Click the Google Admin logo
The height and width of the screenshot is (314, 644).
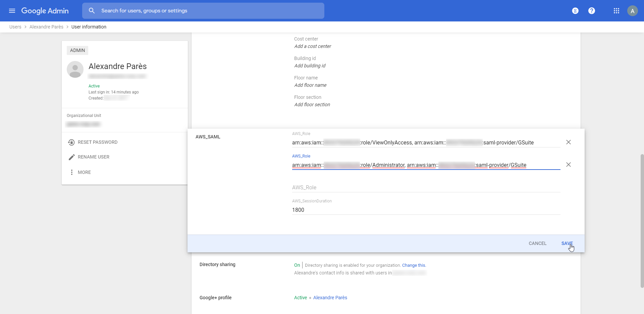(45, 11)
